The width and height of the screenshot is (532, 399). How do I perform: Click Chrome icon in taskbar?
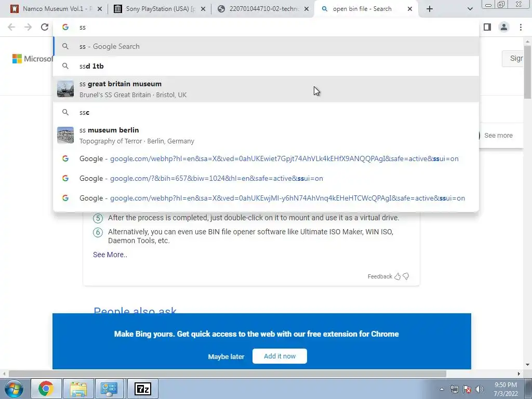pyautogui.click(x=46, y=389)
